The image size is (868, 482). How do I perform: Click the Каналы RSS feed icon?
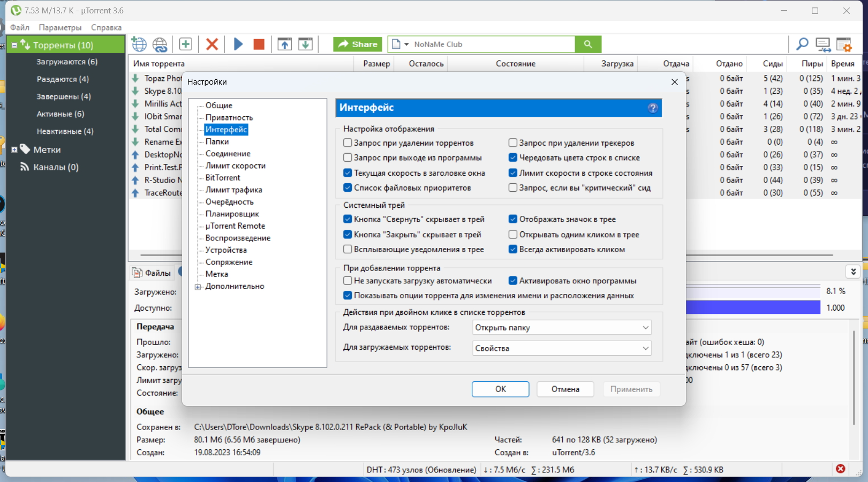pyautogui.click(x=25, y=167)
